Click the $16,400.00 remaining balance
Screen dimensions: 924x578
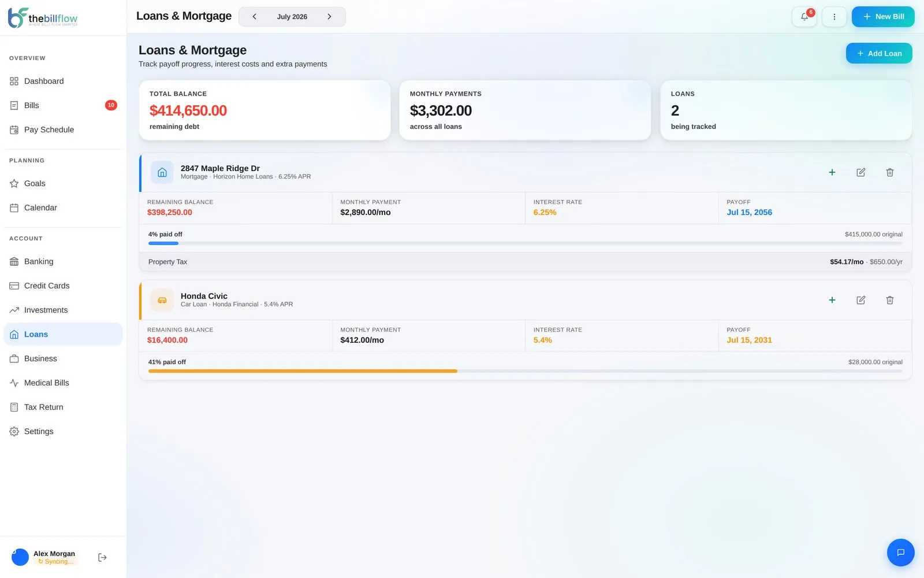(x=167, y=340)
